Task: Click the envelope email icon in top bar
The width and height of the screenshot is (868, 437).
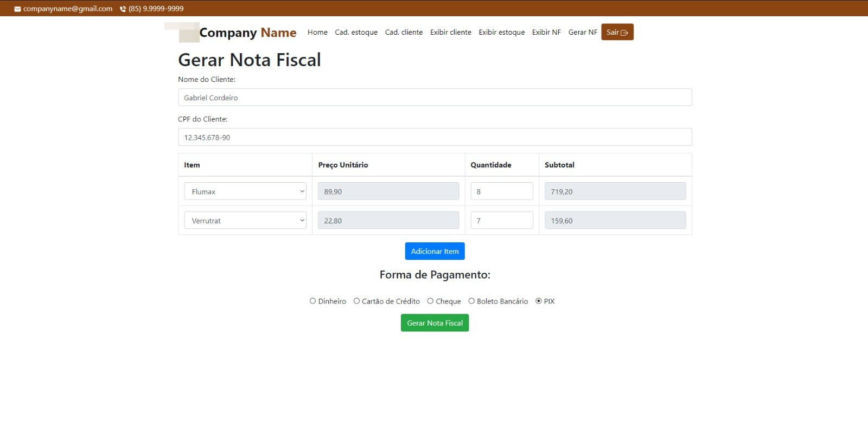Action: pos(17,9)
